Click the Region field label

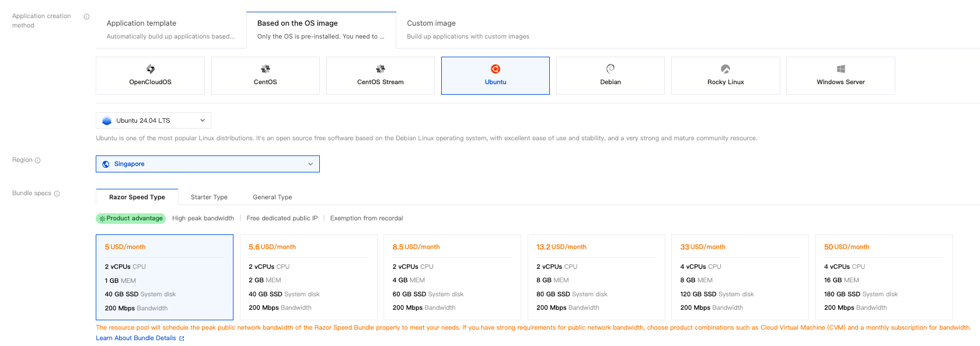pyautogui.click(x=22, y=160)
